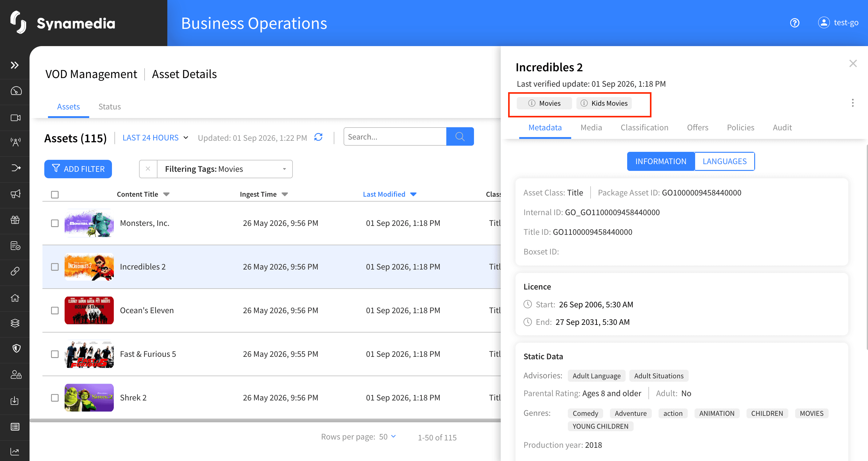Close the Incredibles 2 details panel

tap(853, 63)
